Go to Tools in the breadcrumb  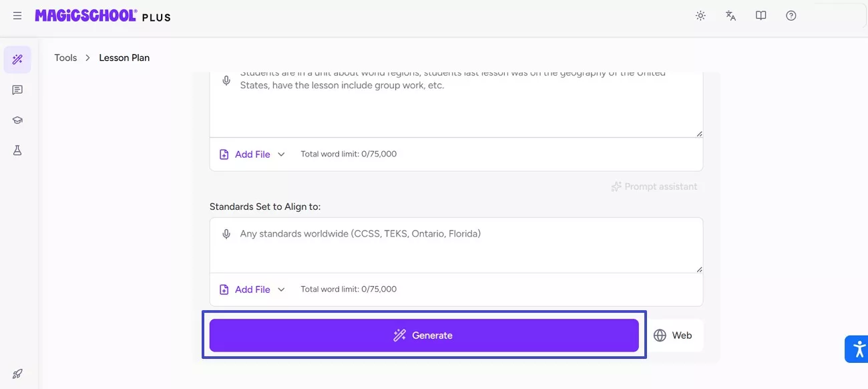65,57
